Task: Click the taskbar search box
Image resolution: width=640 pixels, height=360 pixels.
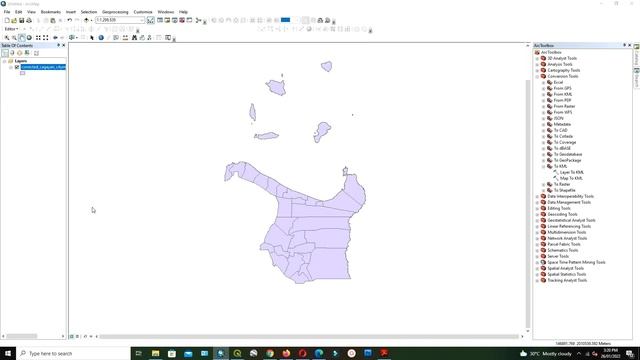Action: pyautogui.click(x=73, y=353)
